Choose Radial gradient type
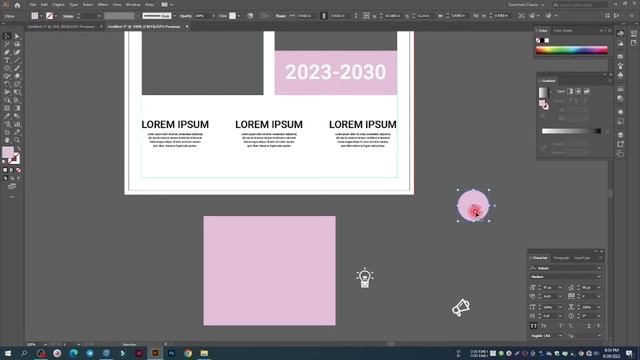640x360 pixels. [578, 91]
